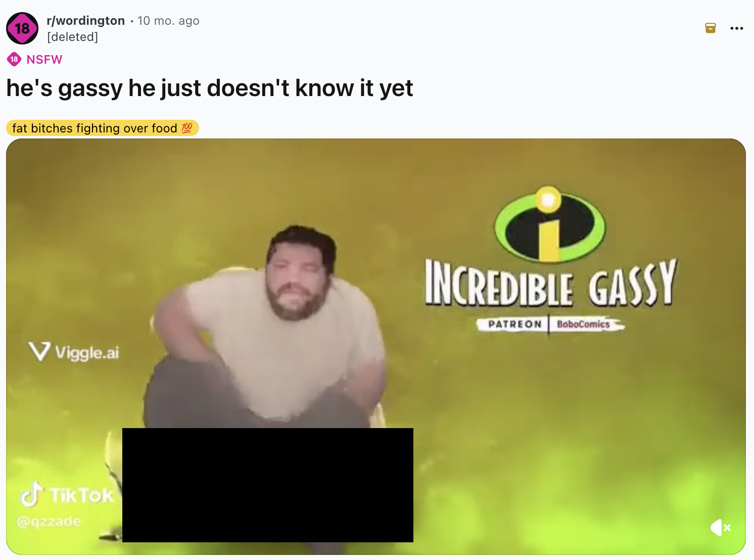Click the PATREON label in the video
754x560 pixels.
click(514, 324)
